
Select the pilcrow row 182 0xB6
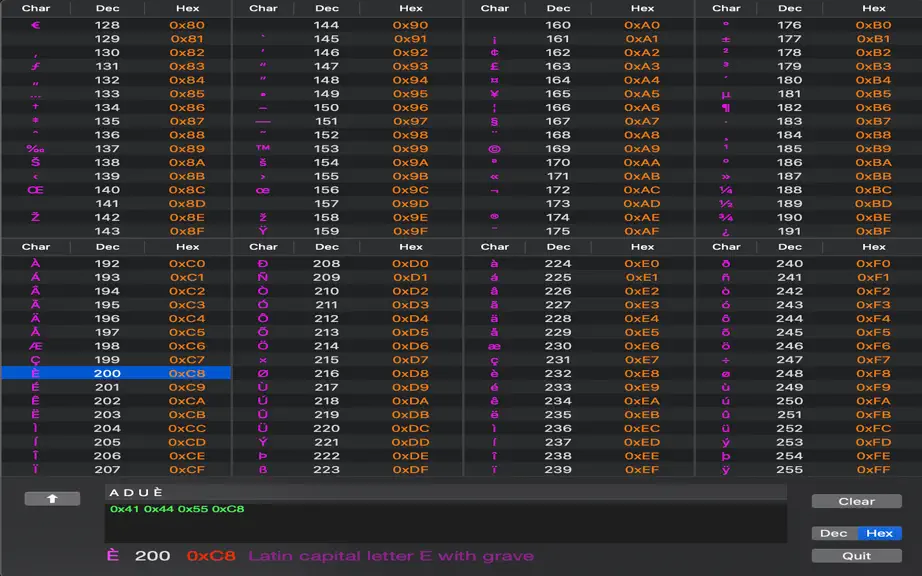pos(809,108)
